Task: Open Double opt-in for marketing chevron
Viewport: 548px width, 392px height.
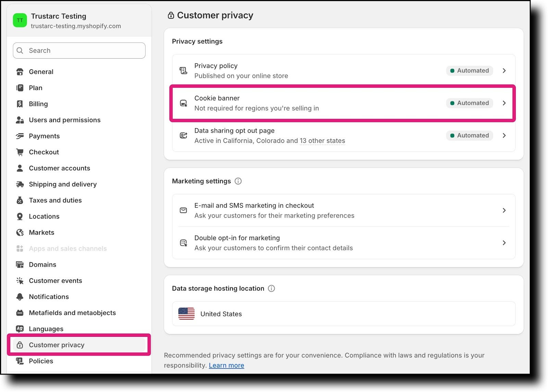Action: (x=504, y=243)
